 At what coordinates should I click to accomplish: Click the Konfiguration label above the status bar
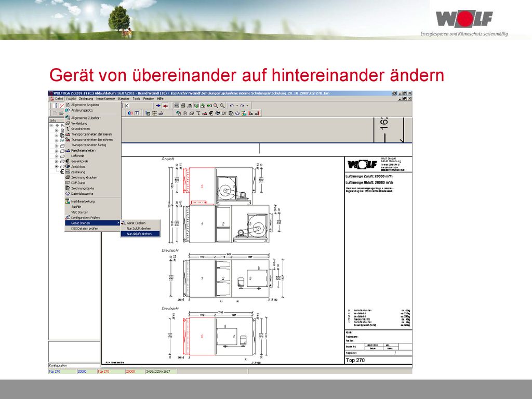[x=58, y=366]
